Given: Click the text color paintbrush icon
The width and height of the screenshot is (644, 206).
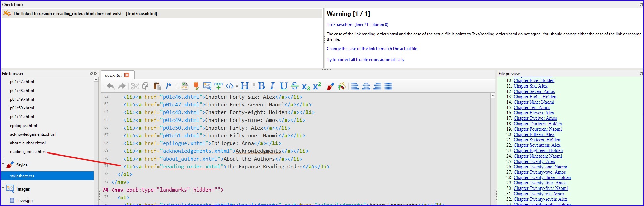Looking at the screenshot, I should click(x=330, y=86).
